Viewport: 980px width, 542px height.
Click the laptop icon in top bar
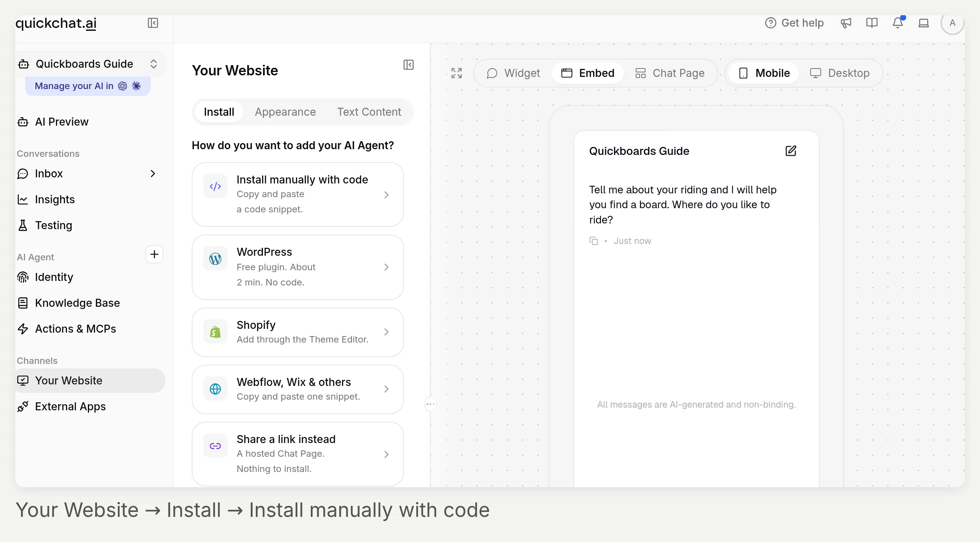pyautogui.click(x=924, y=23)
